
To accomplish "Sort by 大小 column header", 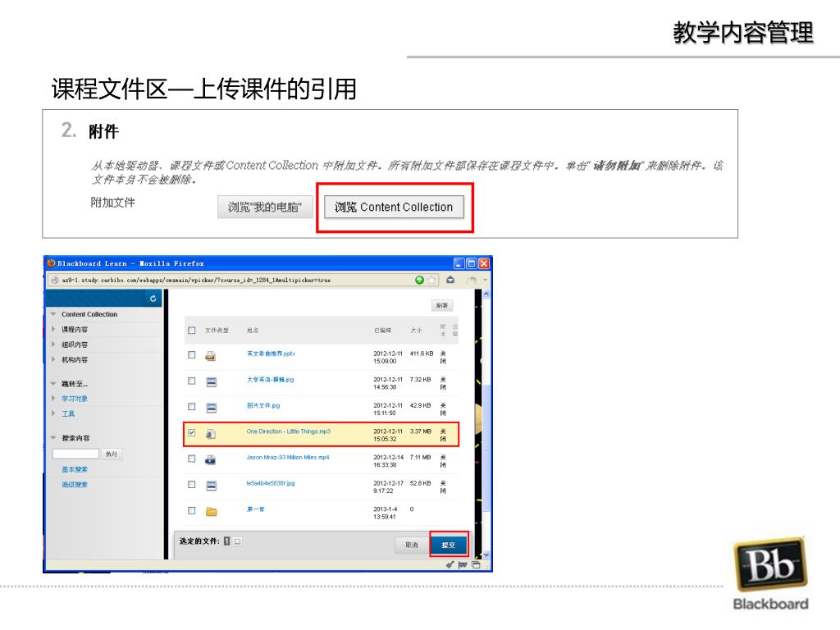I will pyautogui.click(x=416, y=331).
